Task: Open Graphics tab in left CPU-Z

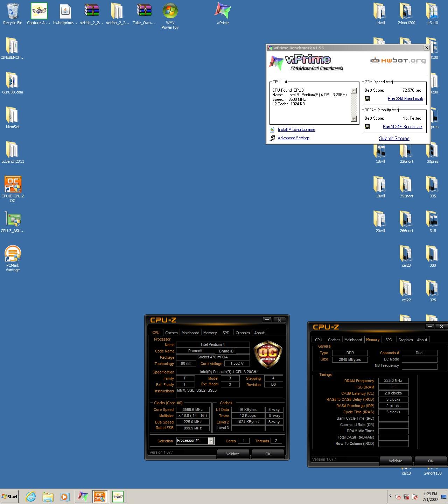Action: pos(243,333)
